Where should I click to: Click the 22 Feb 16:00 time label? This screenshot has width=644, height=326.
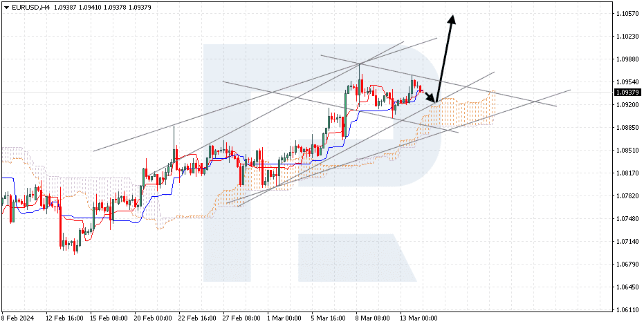pos(197,318)
